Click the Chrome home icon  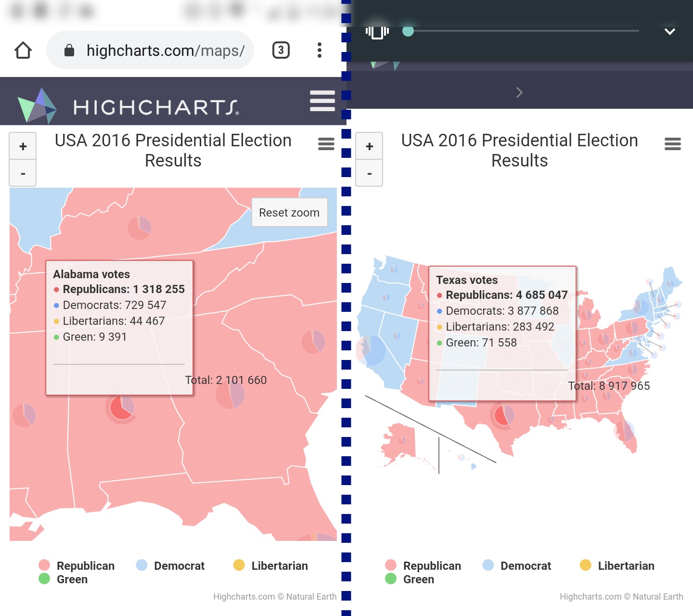23,50
